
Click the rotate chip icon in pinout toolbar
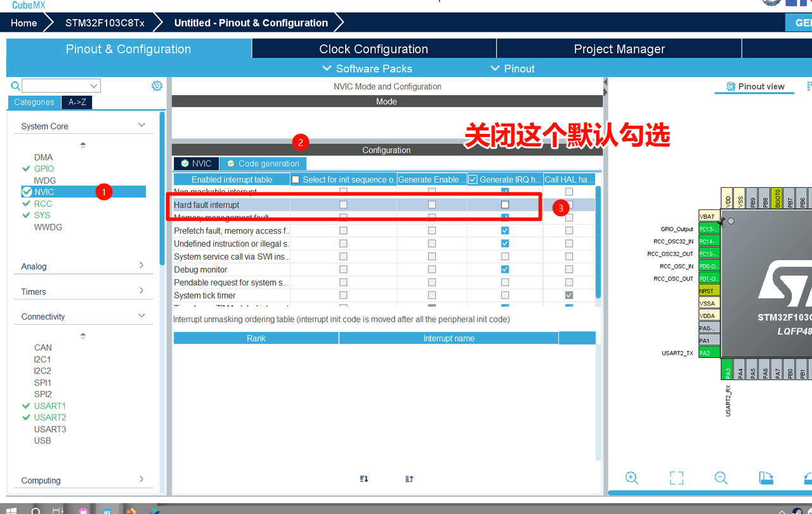(766, 478)
